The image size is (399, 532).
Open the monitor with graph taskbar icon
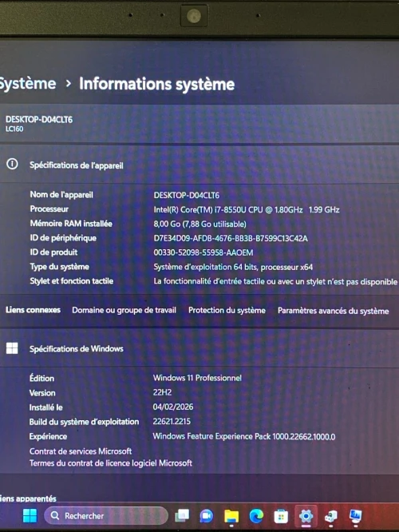pos(355,516)
